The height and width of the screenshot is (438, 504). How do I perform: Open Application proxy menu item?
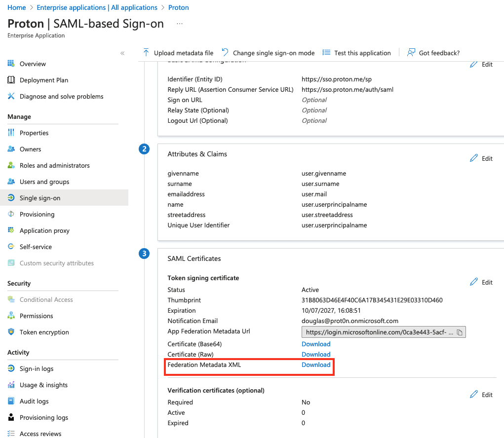tap(45, 230)
